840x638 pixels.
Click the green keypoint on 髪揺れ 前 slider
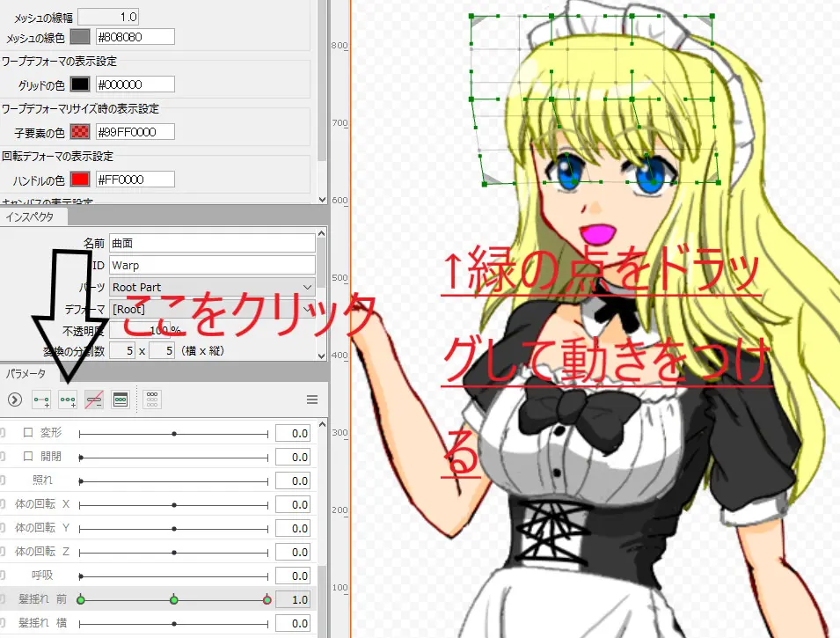81,599
